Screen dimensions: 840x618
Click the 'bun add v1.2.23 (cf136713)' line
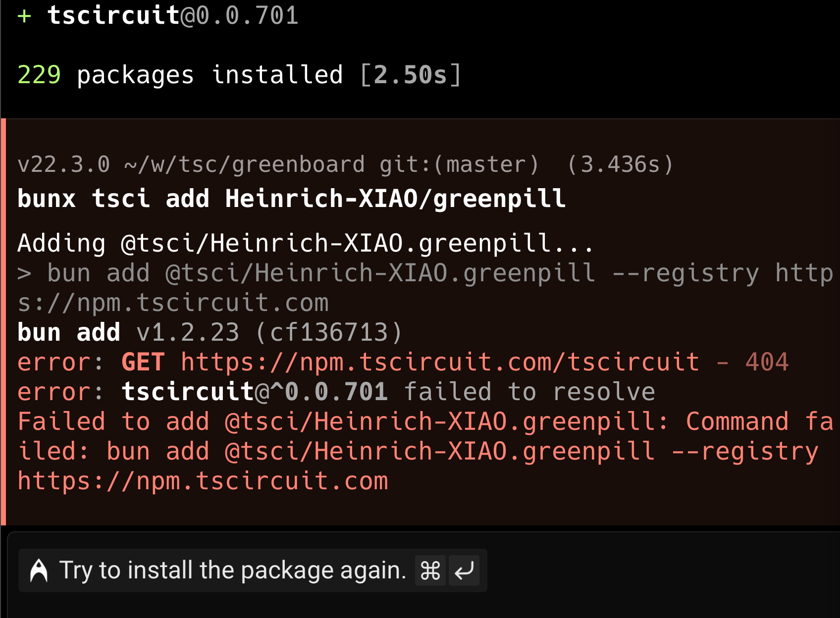[210, 332]
